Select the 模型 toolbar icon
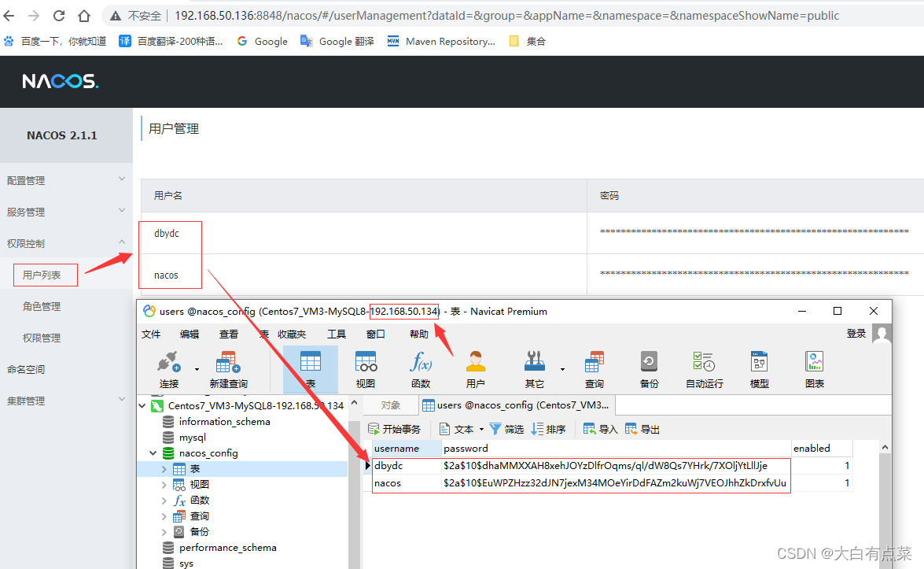 tap(759, 370)
